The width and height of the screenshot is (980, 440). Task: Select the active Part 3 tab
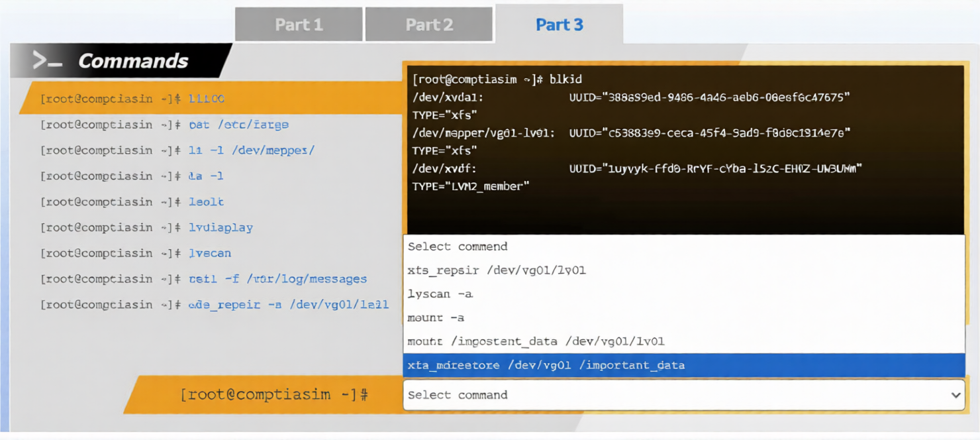559,25
